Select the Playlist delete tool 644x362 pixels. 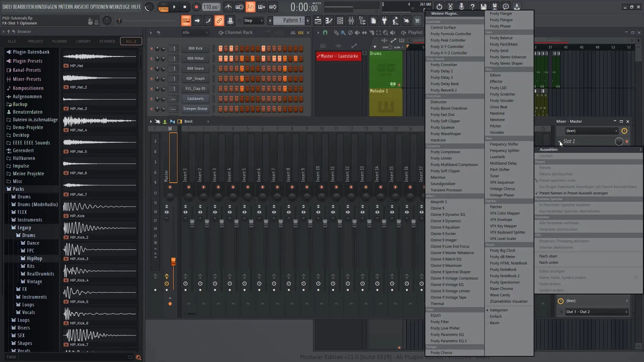350,33
